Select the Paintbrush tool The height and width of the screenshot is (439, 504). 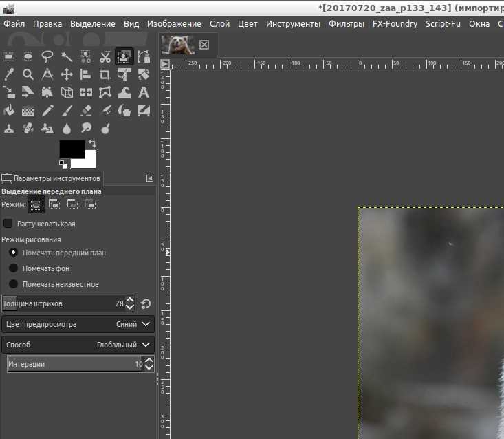[x=67, y=111]
